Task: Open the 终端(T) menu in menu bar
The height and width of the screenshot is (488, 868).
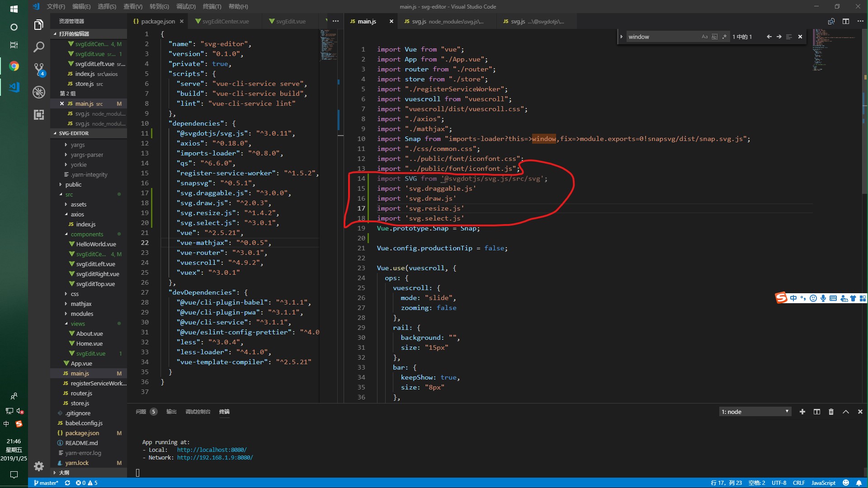Action: [x=212, y=6]
